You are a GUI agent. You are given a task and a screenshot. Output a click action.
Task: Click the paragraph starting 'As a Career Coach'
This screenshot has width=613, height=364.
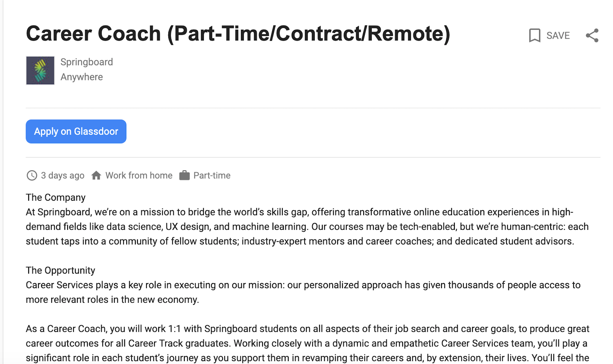coord(307,343)
